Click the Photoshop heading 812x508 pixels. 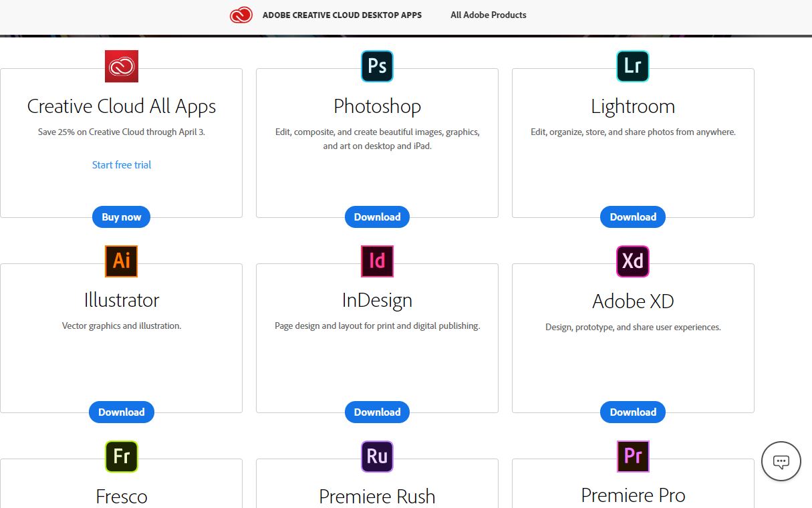(x=377, y=106)
